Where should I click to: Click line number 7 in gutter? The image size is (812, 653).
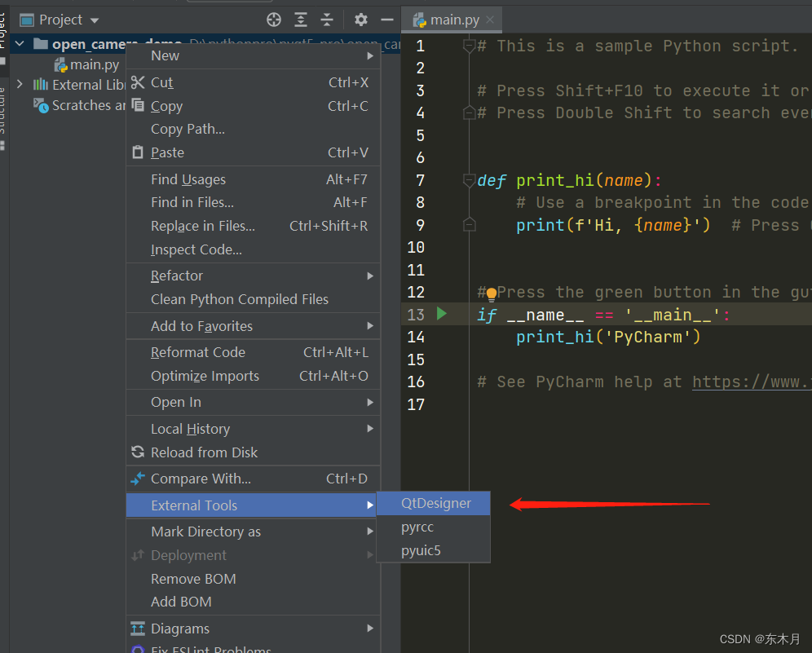[420, 180]
